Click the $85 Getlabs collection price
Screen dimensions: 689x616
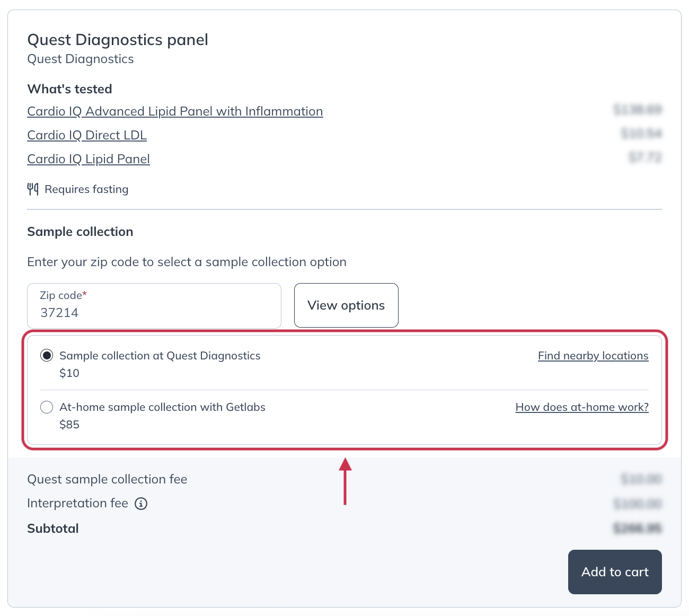[x=69, y=424]
